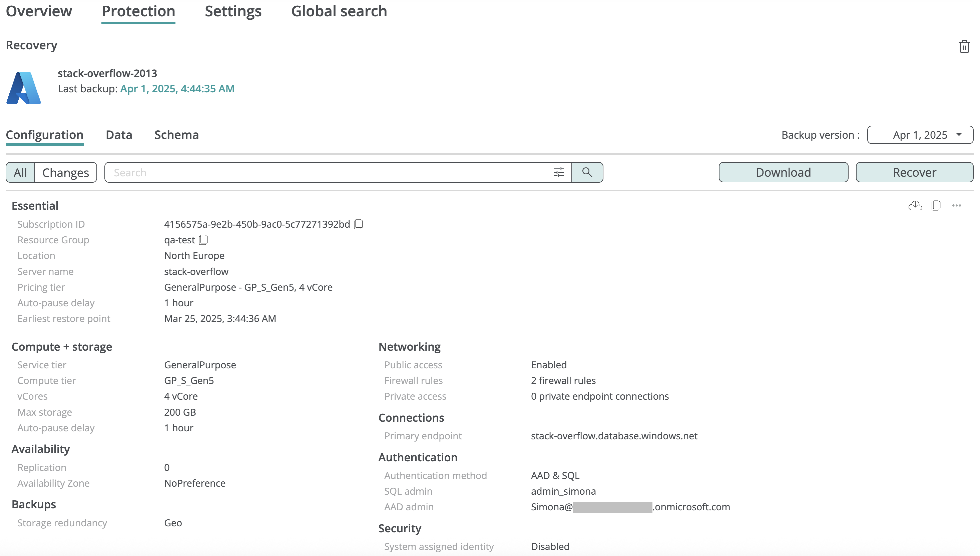Viewport: 980px width, 556px height.
Task: Click the North Europe location value
Action: 194,255
